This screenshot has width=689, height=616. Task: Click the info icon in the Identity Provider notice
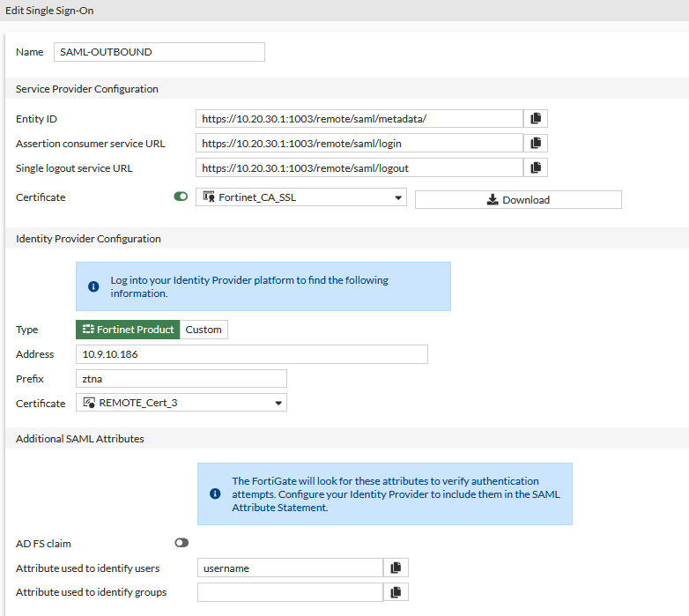point(93,286)
